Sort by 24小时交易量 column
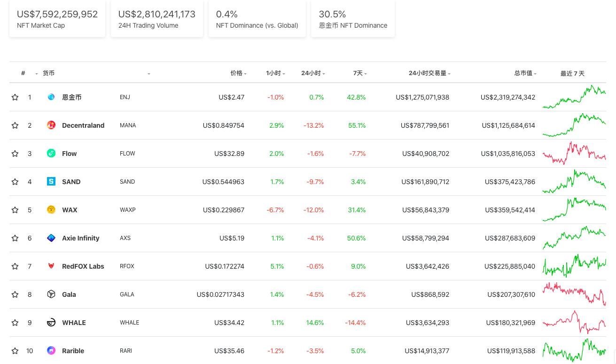Screen dimensions: 616x364 click(429, 73)
